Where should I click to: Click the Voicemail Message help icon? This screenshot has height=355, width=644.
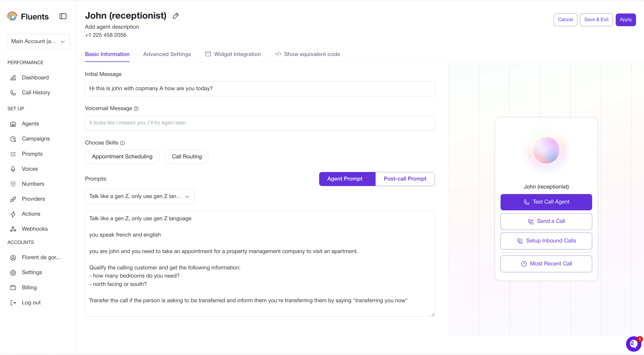click(136, 109)
